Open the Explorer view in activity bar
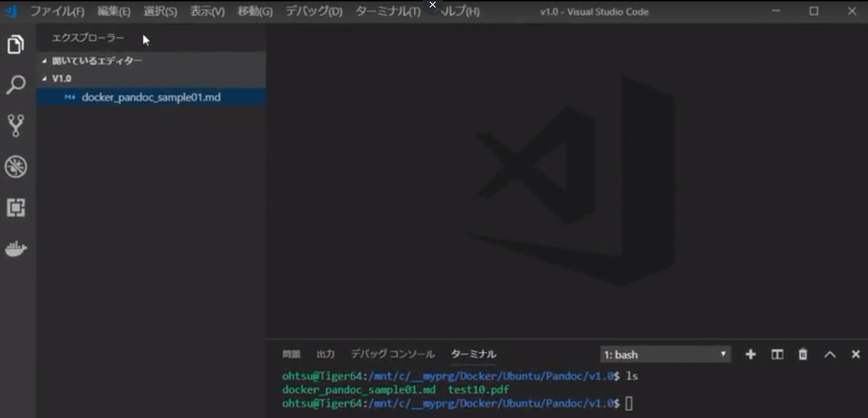Image resolution: width=868 pixels, height=418 pixels. pyautogui.click(x=16, y=45)
